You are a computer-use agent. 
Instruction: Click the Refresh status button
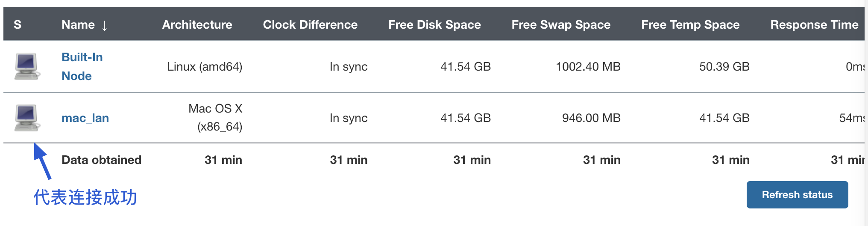[797, 195]
